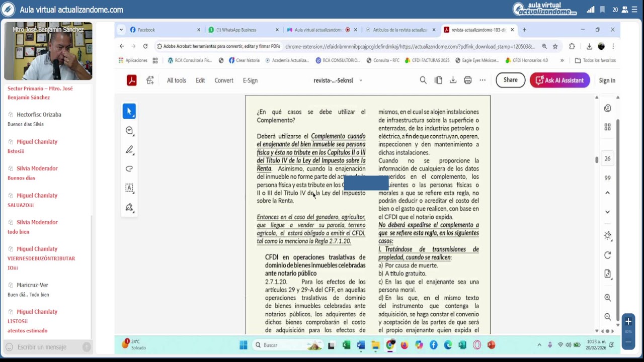Click presenter webcam video thumbnail

[48, 51]
